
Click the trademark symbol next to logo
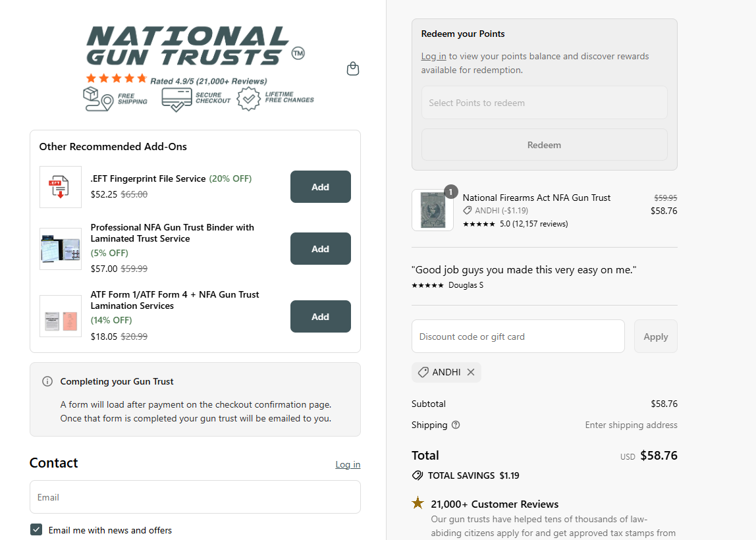[x=298, y=53]
